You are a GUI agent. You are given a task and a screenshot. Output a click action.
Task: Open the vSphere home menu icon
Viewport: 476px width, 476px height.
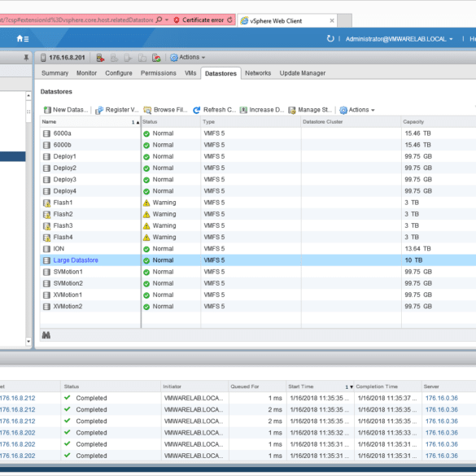[23, 38]
